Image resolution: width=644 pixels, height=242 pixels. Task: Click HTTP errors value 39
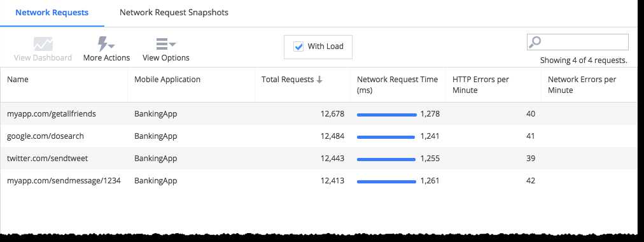pos(531,158)
